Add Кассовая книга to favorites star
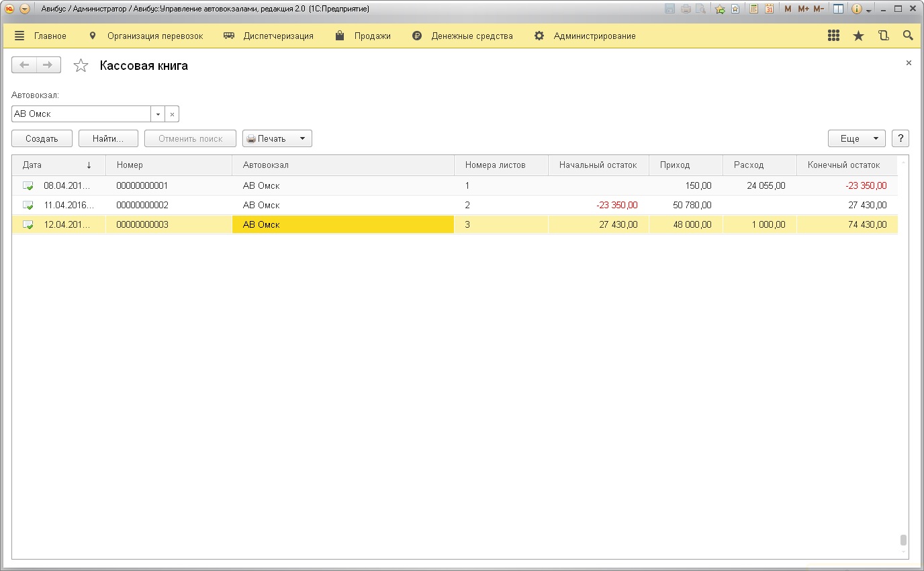Image resolution: width=924 pixels, height=571 pixels. click(81, 65)
